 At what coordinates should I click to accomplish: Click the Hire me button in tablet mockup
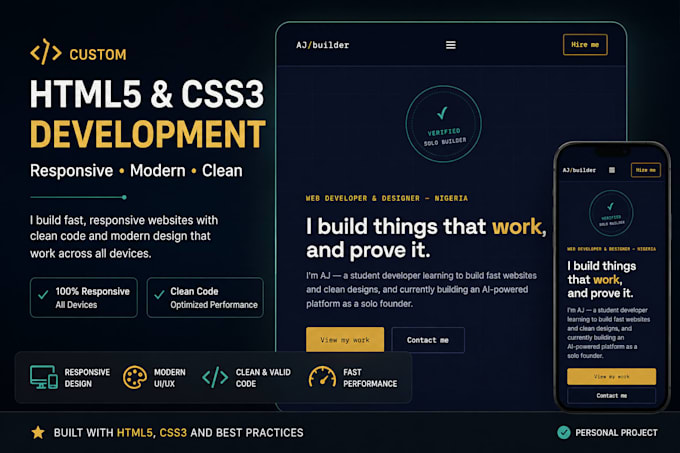tap(585, 45)
